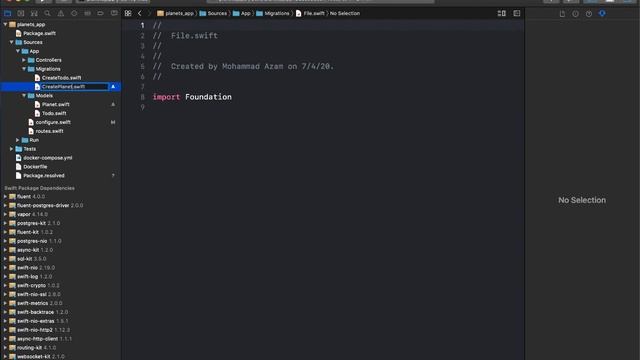Expand the Run folder

click(18, 140)
